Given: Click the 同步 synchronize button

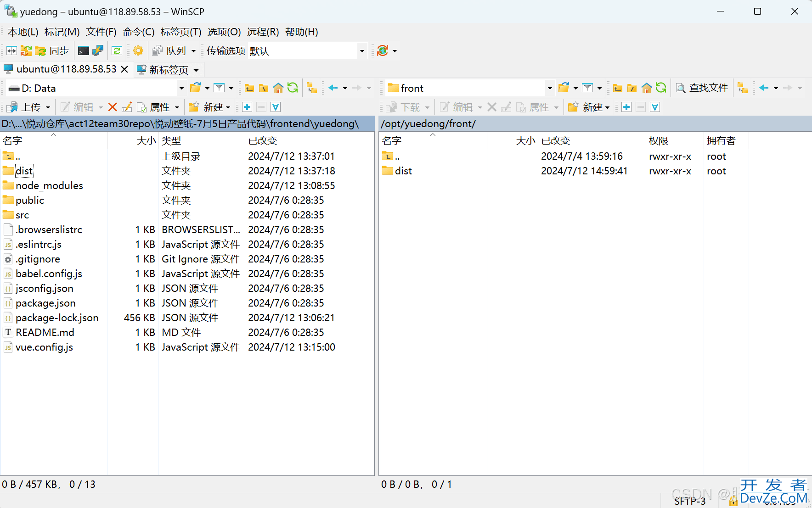Looking at the screenshot, I should click(x=52, y=50).
